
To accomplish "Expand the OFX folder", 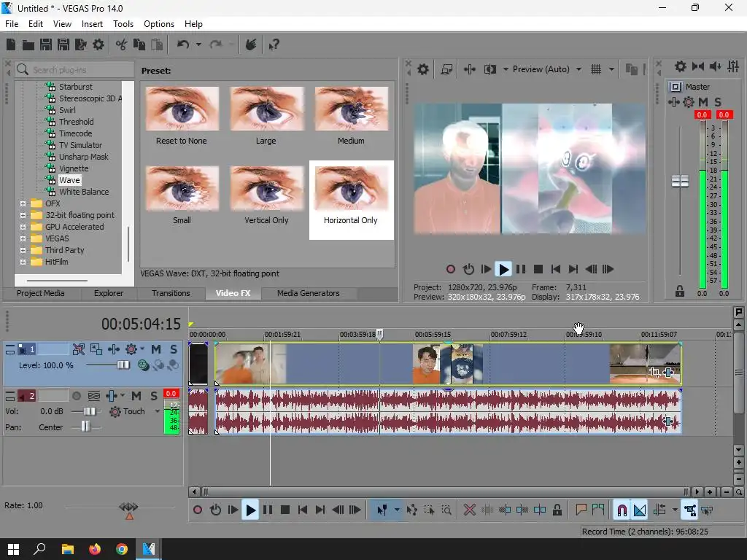I will 23,203.
